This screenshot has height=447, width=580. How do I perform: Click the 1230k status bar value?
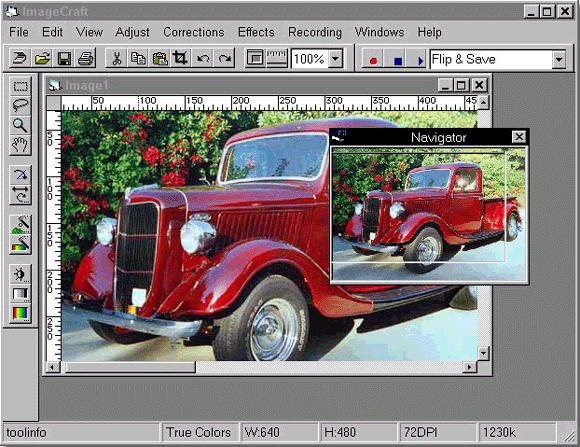517,432
